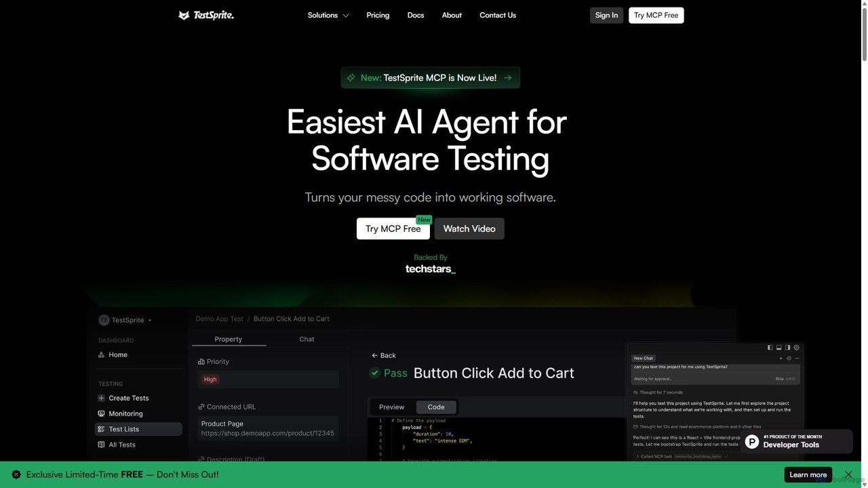
Task: Toggle the right sidebar layout icon
Action: coord(787,348)
